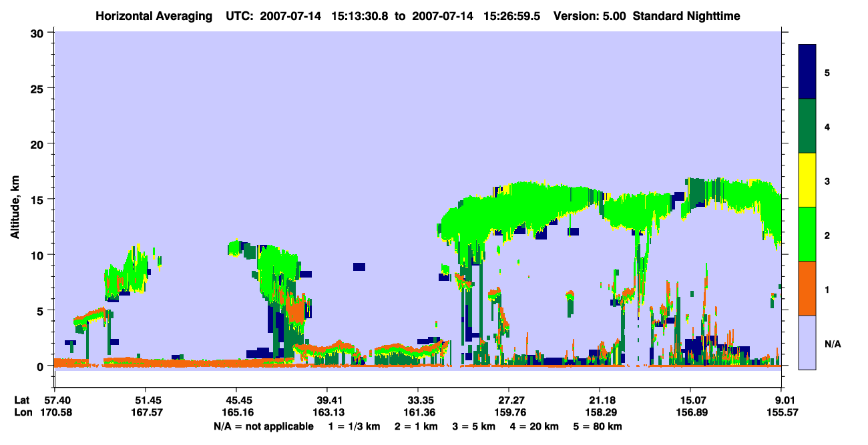Click legend text '4 = 20 km'
The width and height of the screenshot is (868, 445).
click(535, 426)
